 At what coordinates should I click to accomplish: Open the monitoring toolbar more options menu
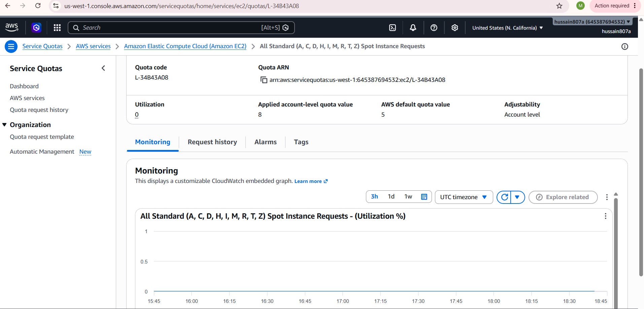point(607,197)
